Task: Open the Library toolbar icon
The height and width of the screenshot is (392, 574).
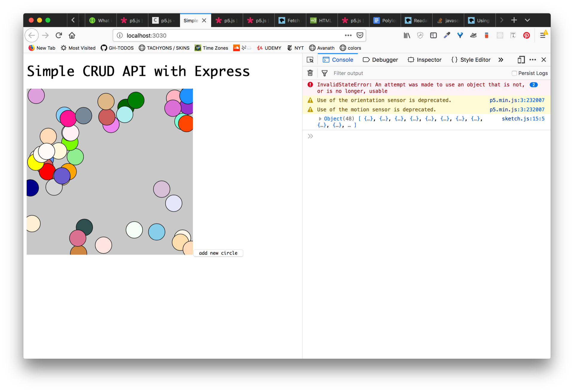Action: click(x=407, y=36)
